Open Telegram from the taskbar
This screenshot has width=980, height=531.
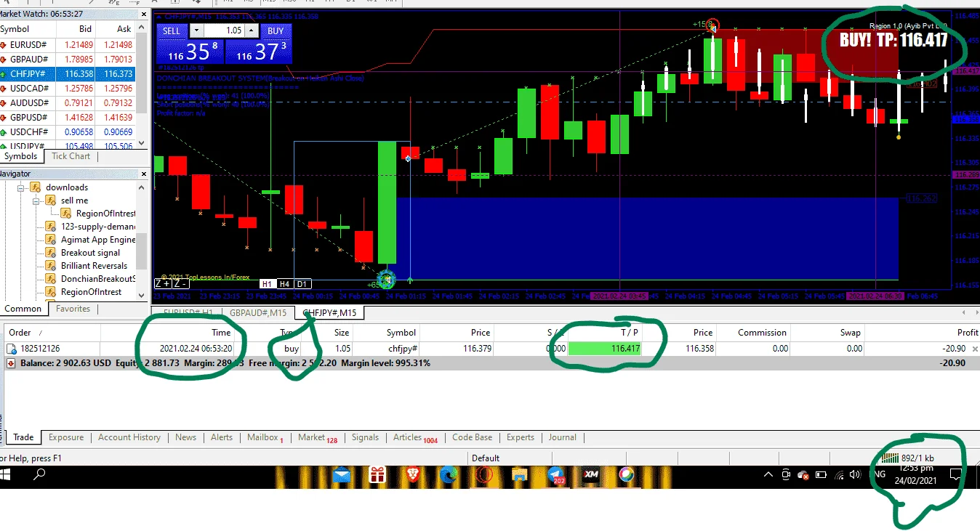(x=555, y=476)
